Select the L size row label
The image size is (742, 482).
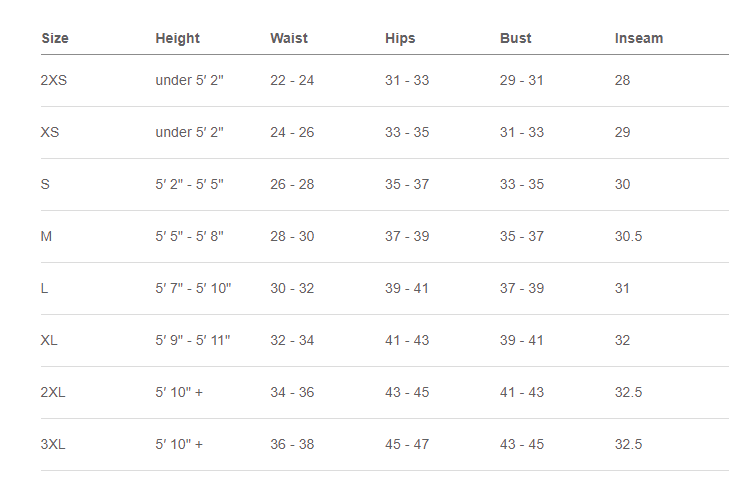tap(44, 288)
